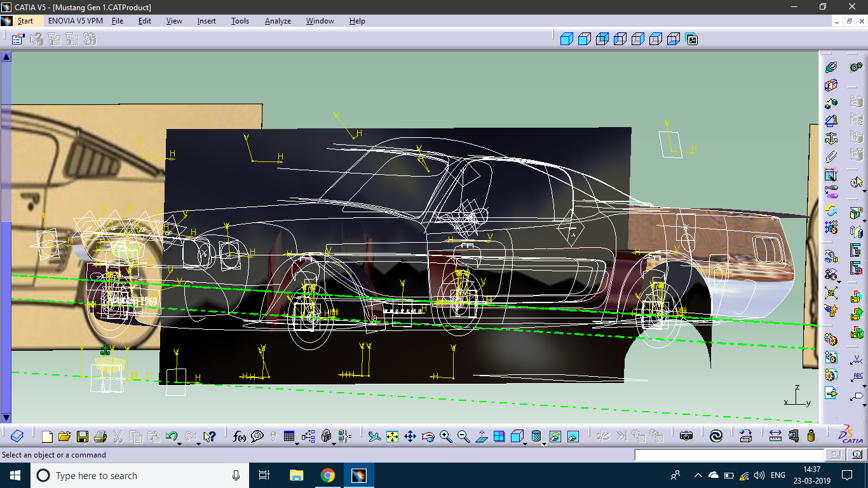Click the Zoom In magnifier
This screenshot has height=488, width=868.
[445, 437]
